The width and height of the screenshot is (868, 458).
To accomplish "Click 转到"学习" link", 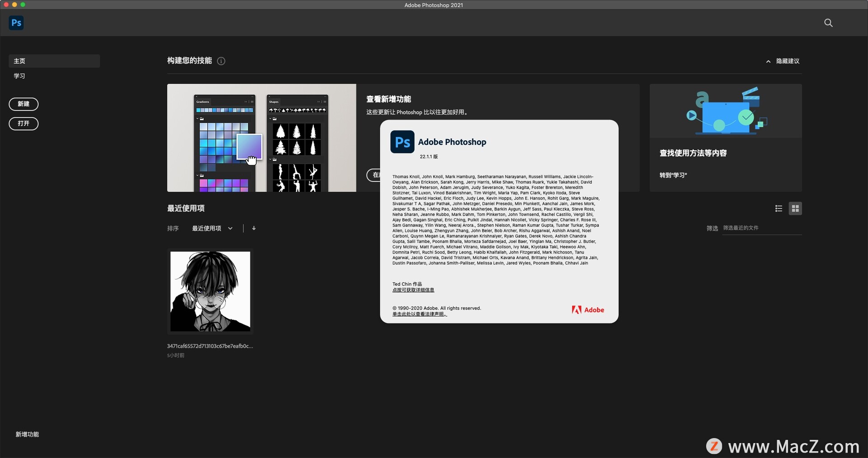I will tap(673, 175).
